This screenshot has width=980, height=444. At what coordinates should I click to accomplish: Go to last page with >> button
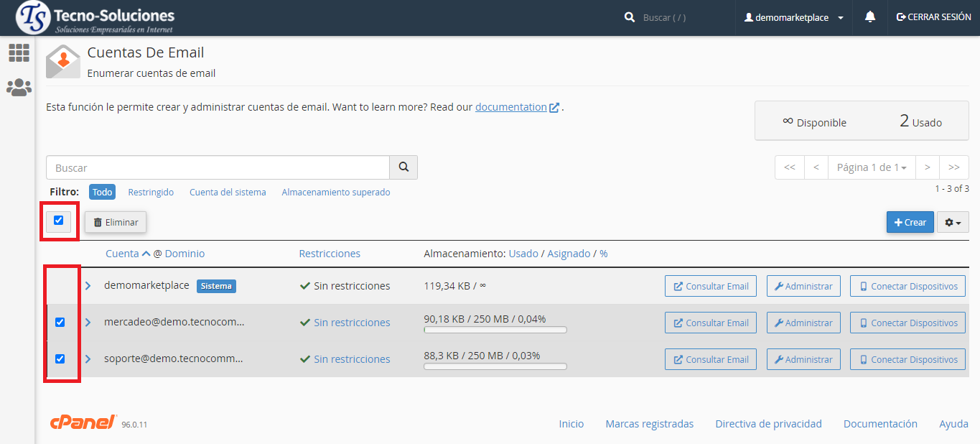[x=953, y=167]
